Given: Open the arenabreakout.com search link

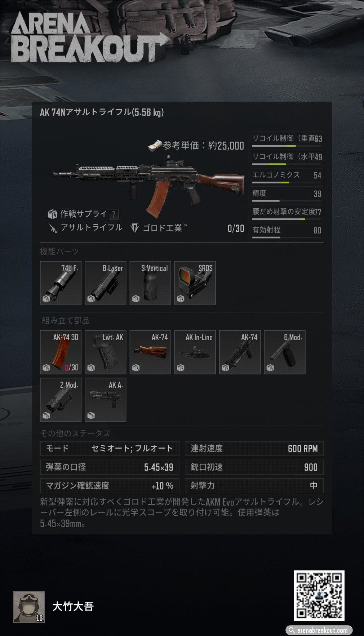Looking at the screenshot, I should click(x=319, y=630).
